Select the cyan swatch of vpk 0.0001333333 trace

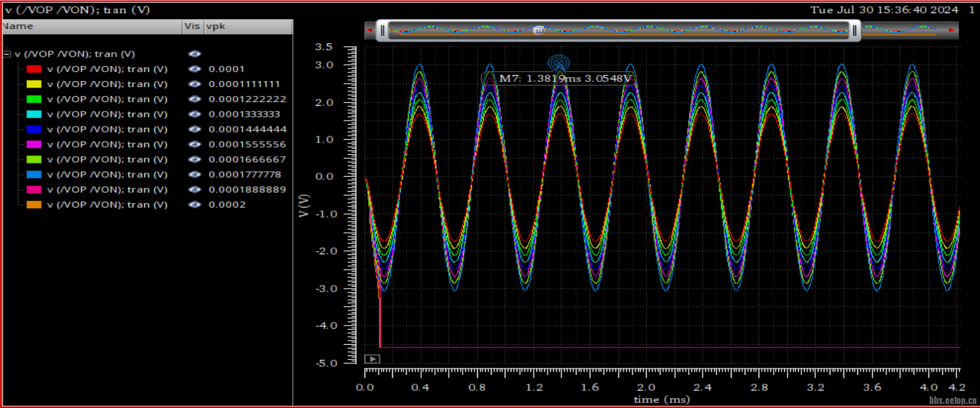(34, 115)
